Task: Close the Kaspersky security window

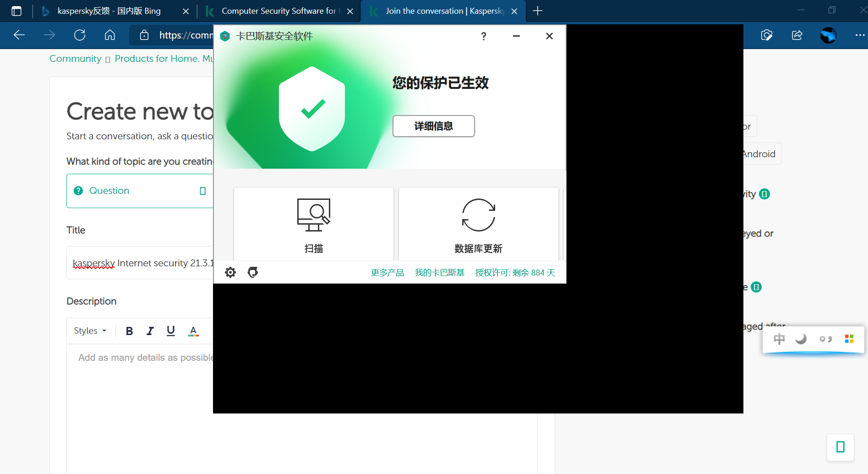Action: (550, 36)
